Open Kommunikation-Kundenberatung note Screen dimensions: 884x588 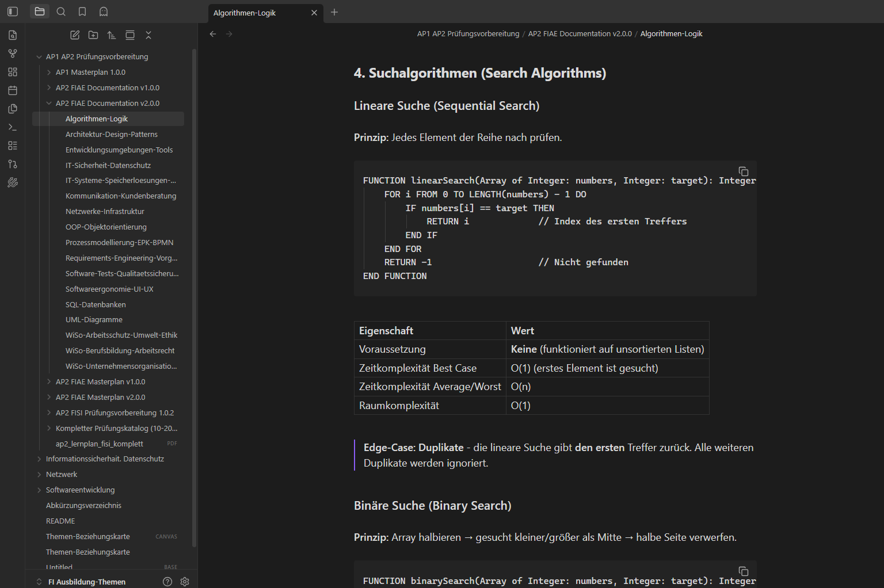click(121, 196)
